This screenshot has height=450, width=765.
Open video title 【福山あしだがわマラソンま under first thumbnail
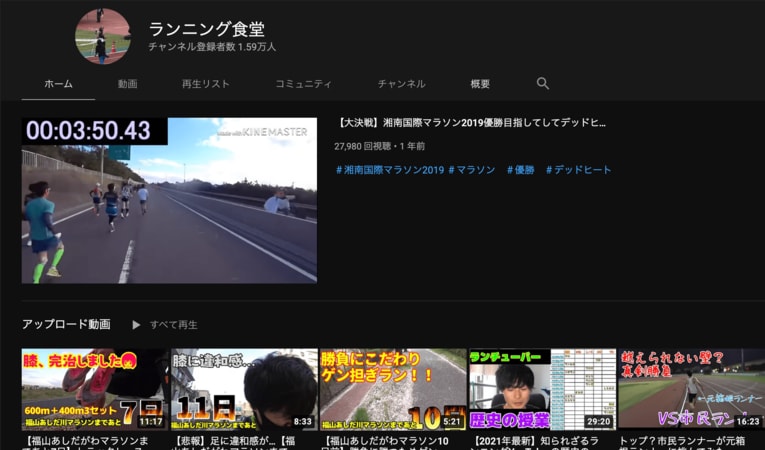tap(85, 442)
